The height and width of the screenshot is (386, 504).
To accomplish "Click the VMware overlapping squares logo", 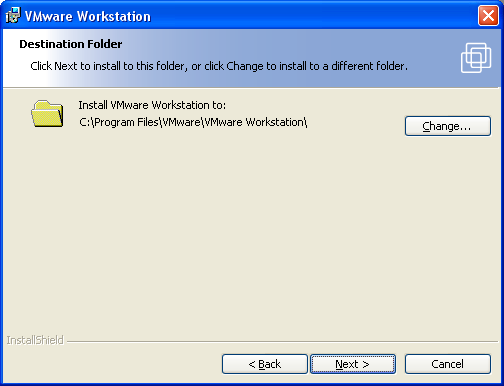I will point(476,58).
